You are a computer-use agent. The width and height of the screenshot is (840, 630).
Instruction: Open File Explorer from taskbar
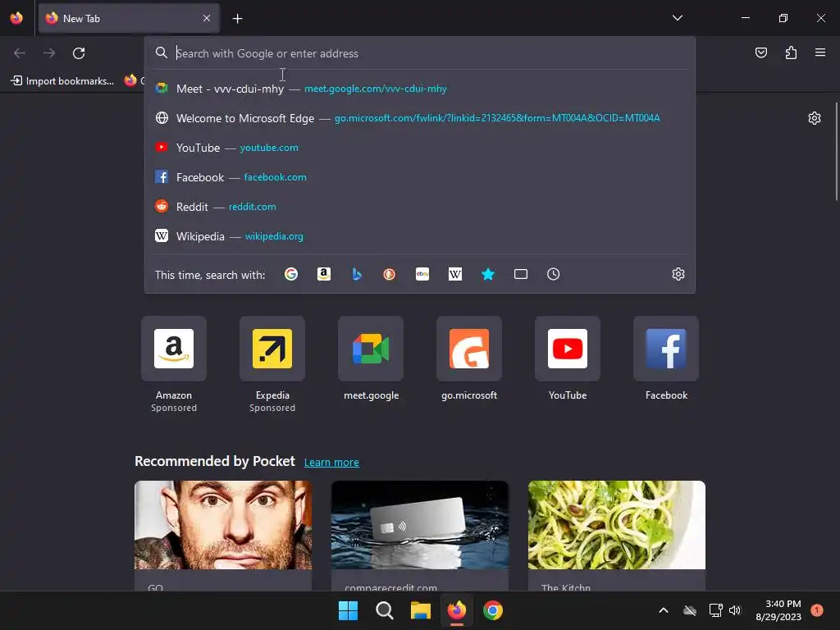pyautogui.click(x=421, y=610)
